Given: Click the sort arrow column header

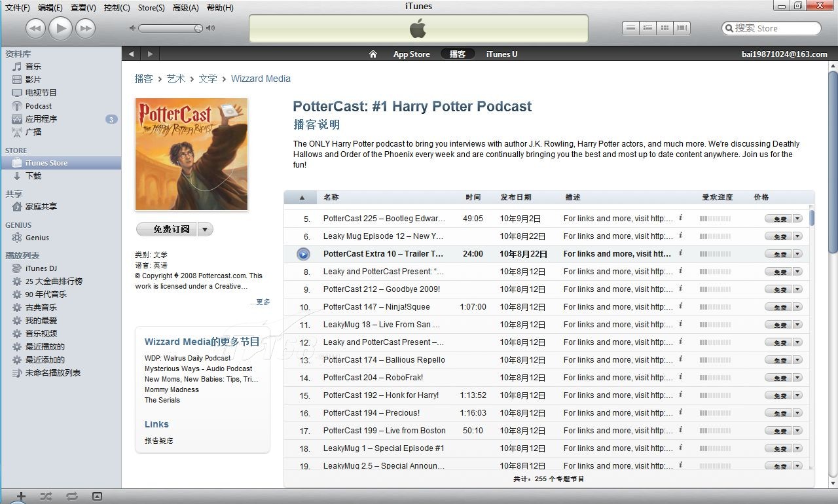Looking at the screenshot, I should point(302,197).
